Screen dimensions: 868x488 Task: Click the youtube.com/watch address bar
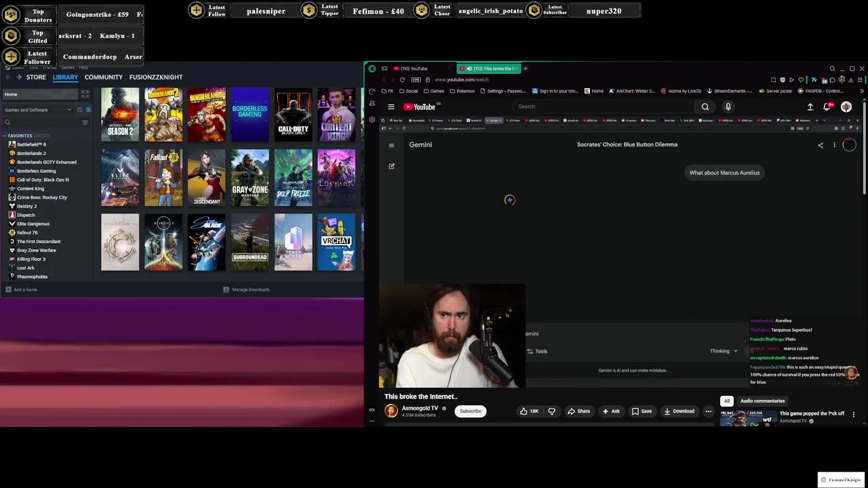461,80
